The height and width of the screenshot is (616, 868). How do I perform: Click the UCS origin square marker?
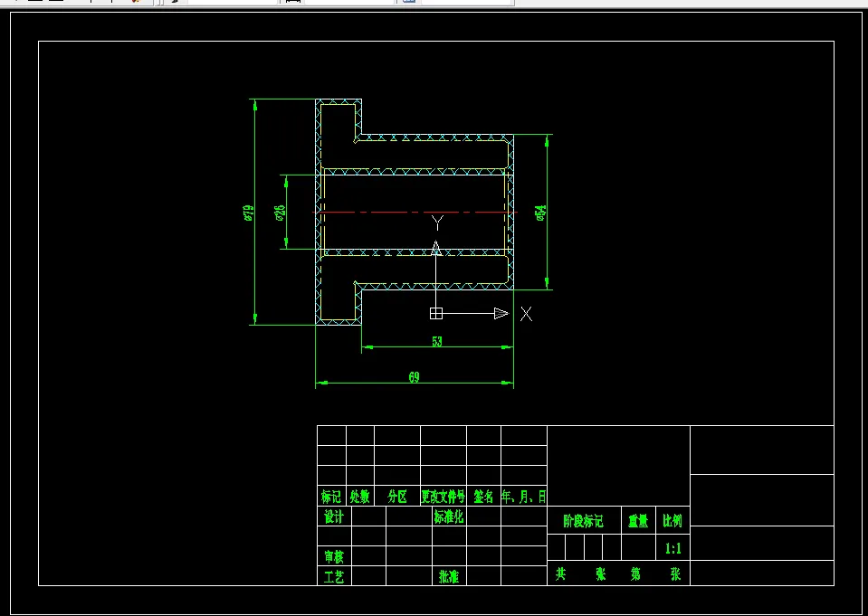click(x=436, y=313)
